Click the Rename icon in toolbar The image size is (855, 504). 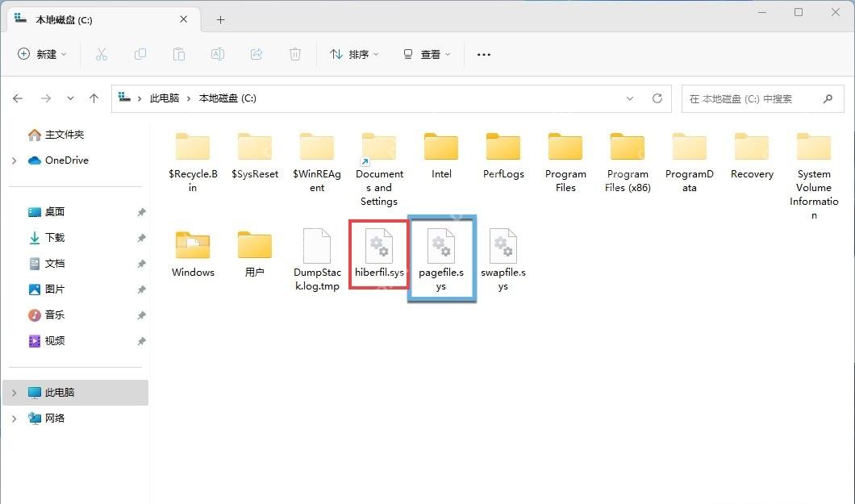pos(218,54)
